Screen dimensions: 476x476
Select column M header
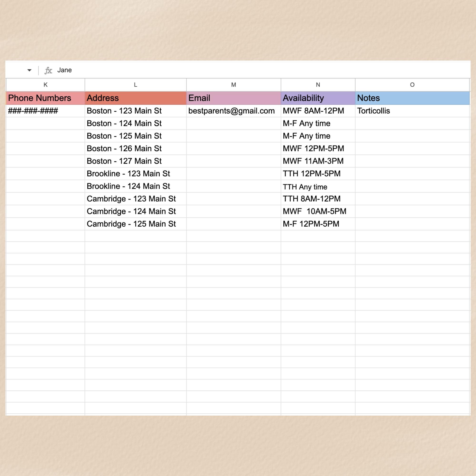233,84
